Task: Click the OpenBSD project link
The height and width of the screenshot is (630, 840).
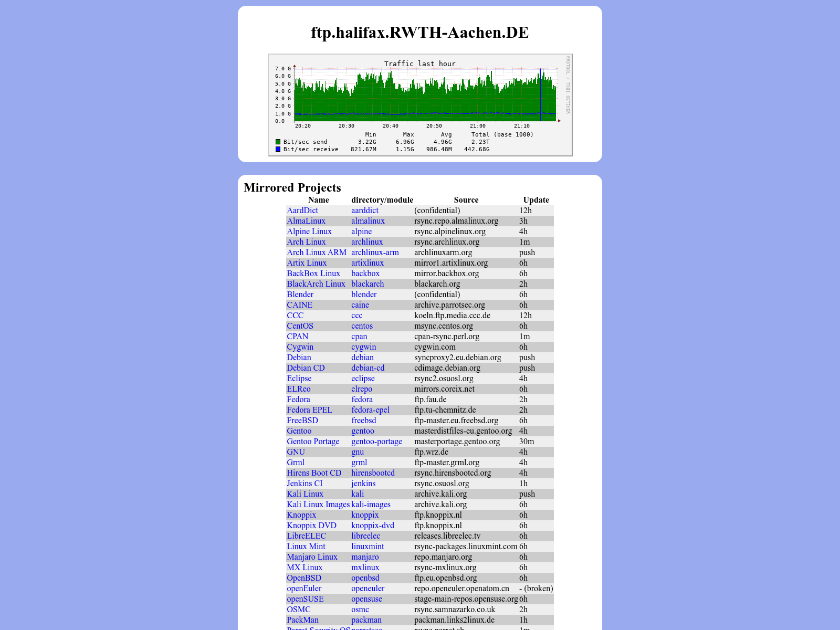Action: tap(304, 578)
